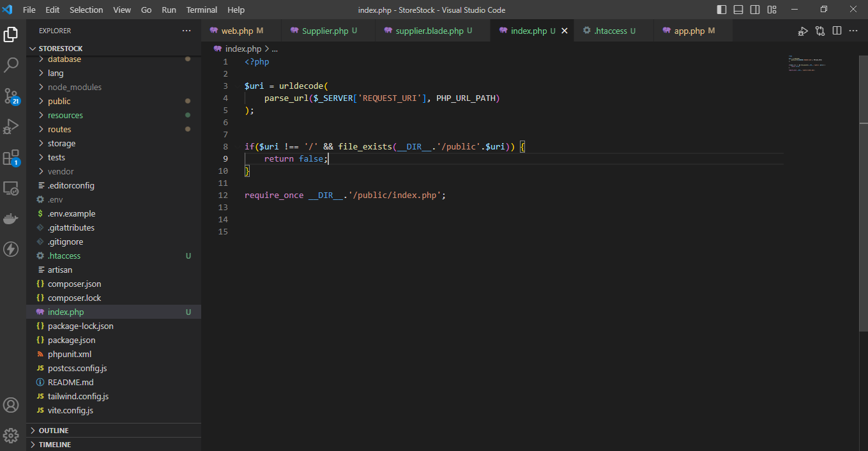The image size is (868, 451).
Task: Expand the TIMELINE section
Action: 55,445
